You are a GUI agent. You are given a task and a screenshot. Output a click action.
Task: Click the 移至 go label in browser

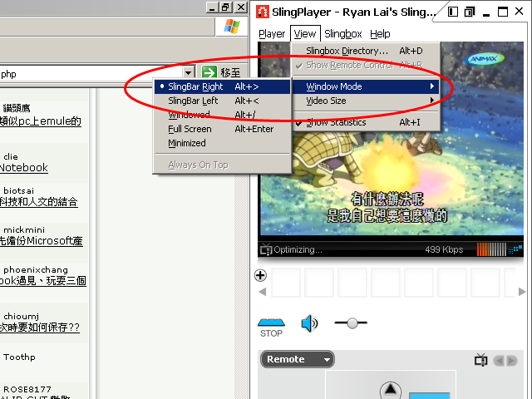[x=230, y=72]
